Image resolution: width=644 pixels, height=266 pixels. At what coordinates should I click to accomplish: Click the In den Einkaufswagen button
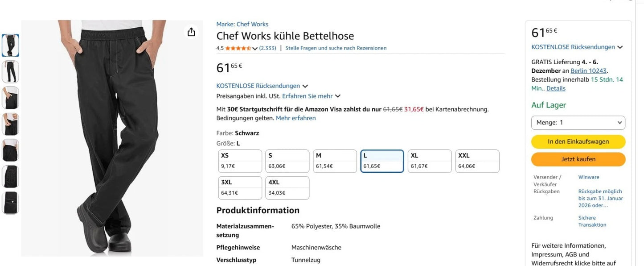578,141
